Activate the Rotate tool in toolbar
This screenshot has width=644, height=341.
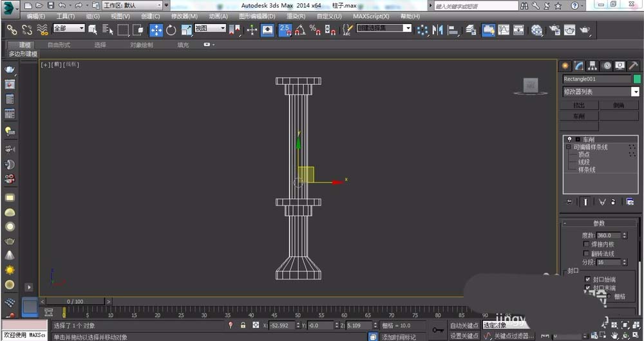pos(171,30)
